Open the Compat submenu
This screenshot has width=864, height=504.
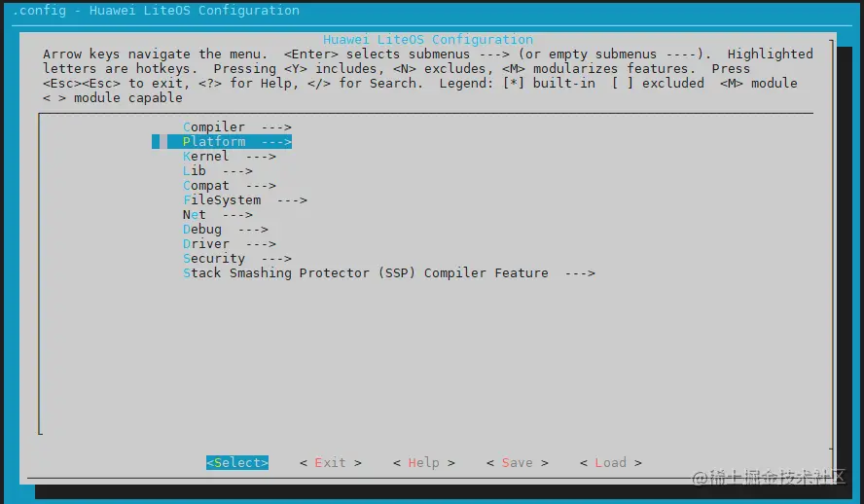pos(230,186)
